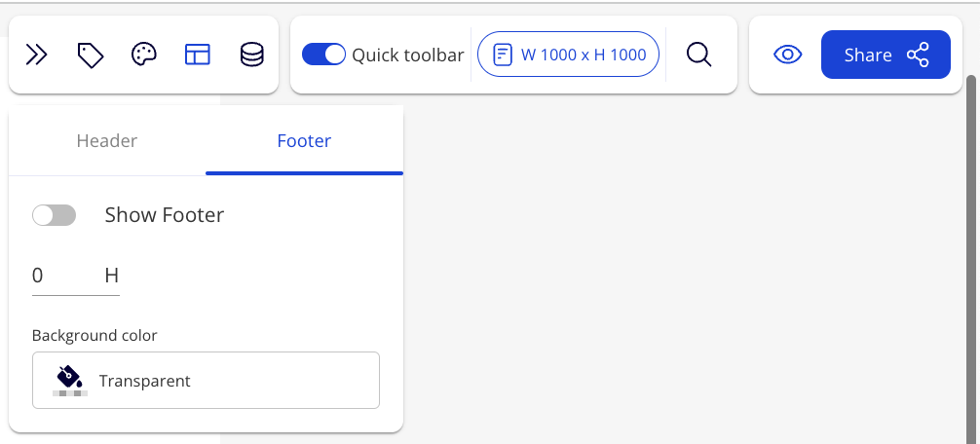Disable the Quick toolbar switch
Viewport: 980px width, 444px height.
[x=323, y=55]
